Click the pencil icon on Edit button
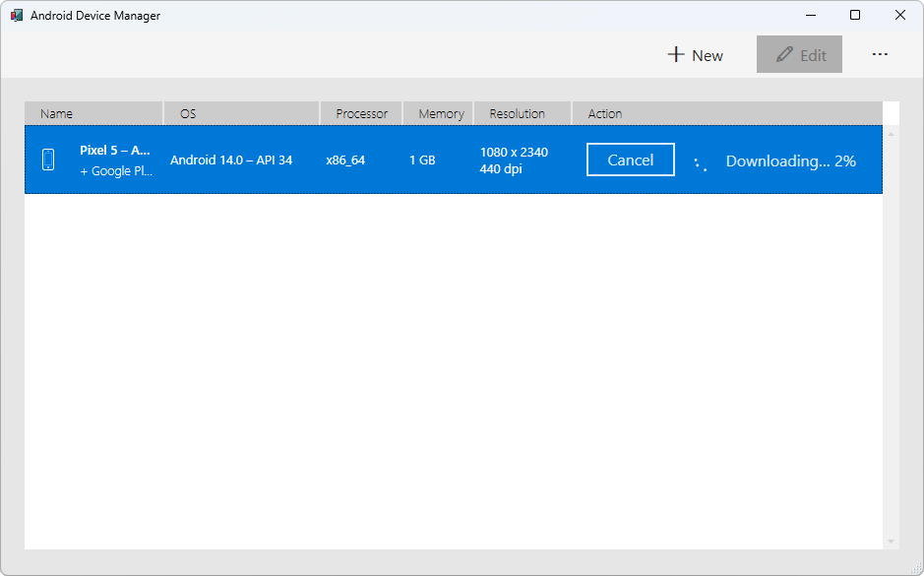This screenshot has width=924, height=576. point(784,55)
